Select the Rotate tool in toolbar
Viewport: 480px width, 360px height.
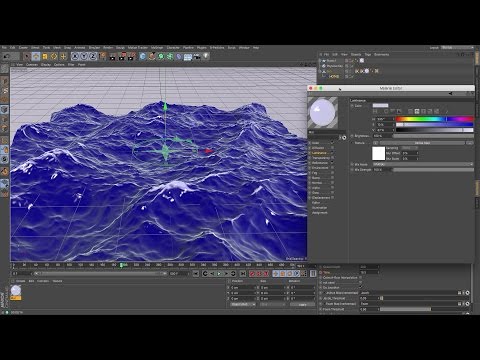(x=54, y=56)
